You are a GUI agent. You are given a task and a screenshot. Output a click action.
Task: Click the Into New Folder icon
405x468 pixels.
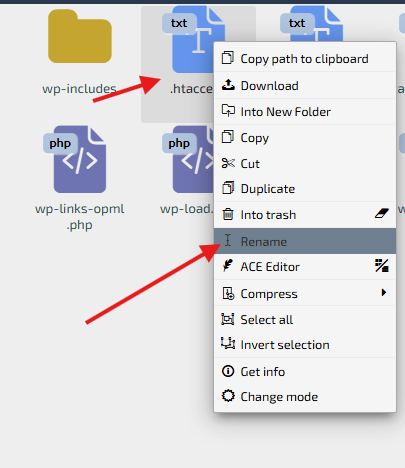point(228,110)
